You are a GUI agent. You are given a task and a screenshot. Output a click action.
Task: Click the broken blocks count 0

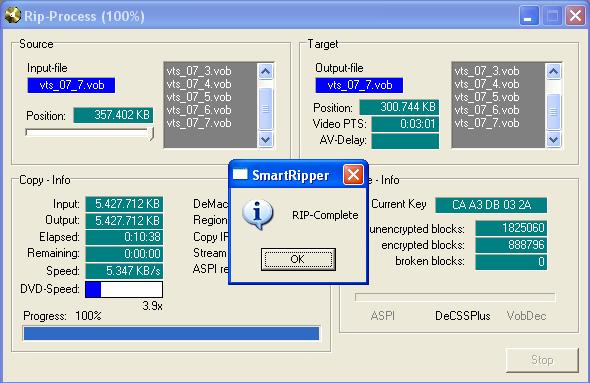[x=511, y=262]
